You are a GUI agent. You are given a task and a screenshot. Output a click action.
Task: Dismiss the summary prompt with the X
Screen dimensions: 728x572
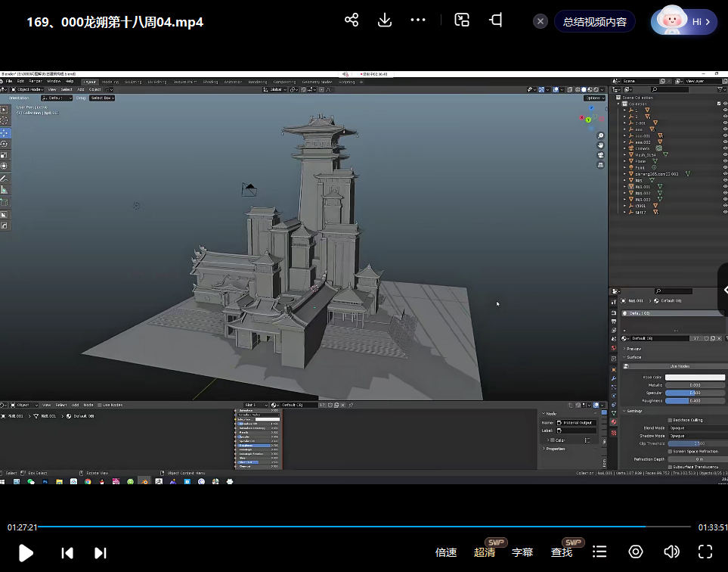coord(541,22)
